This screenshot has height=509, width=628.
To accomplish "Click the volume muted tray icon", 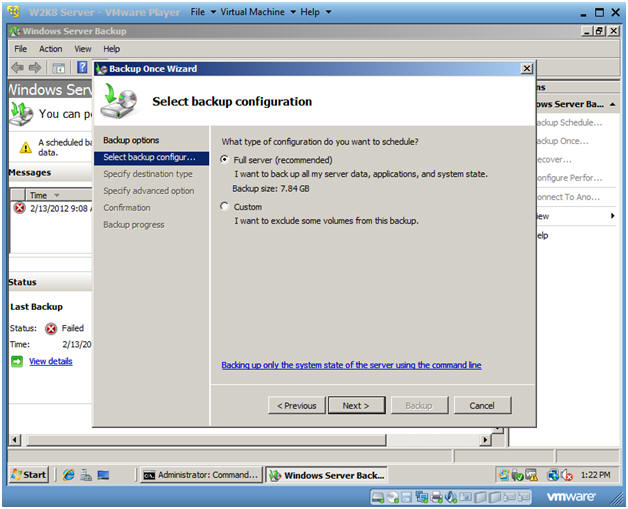I will click(x=567, y=475).
